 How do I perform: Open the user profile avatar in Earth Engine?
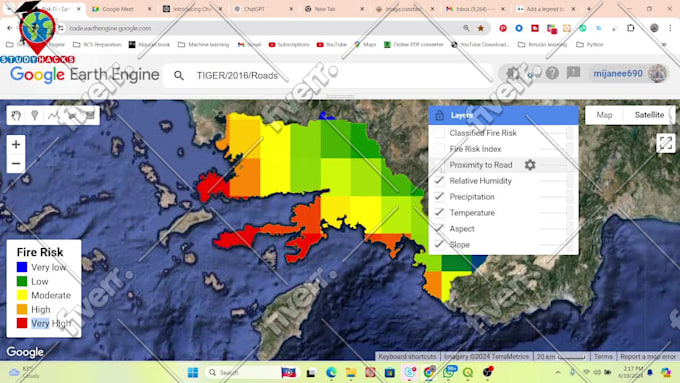click(x=657, y=73)
